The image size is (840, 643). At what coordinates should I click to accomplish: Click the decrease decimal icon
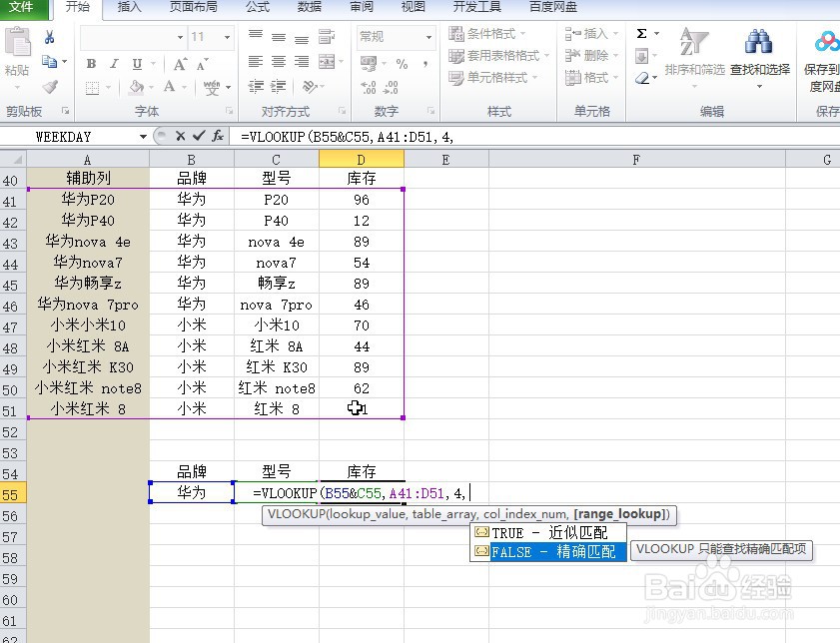click(x=392, y=87)
